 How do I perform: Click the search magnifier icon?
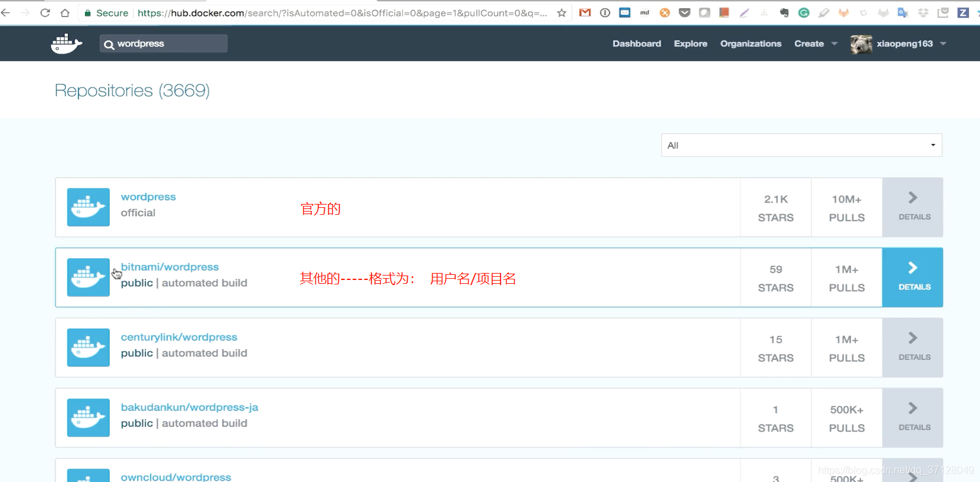[109, 44]
